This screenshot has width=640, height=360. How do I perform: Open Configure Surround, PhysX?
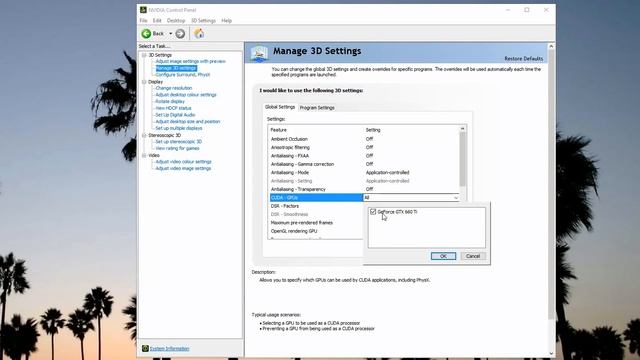[x=183, y=75]
